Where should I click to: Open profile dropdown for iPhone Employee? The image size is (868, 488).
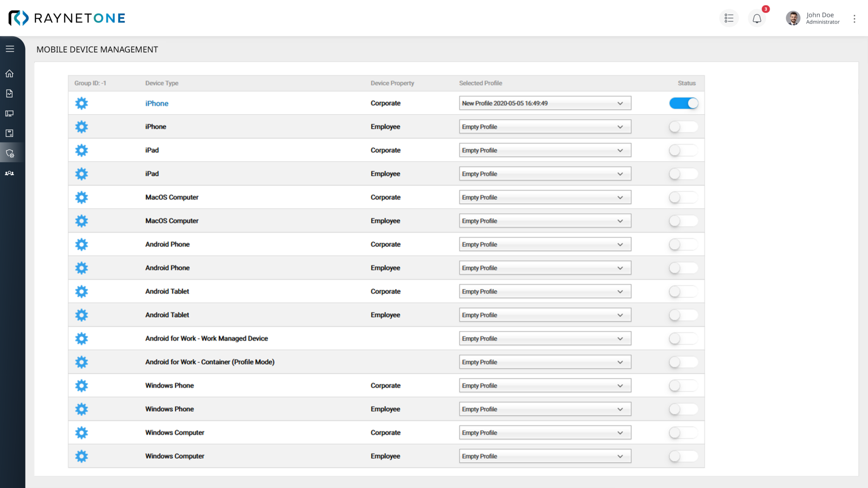pos(545,127)
